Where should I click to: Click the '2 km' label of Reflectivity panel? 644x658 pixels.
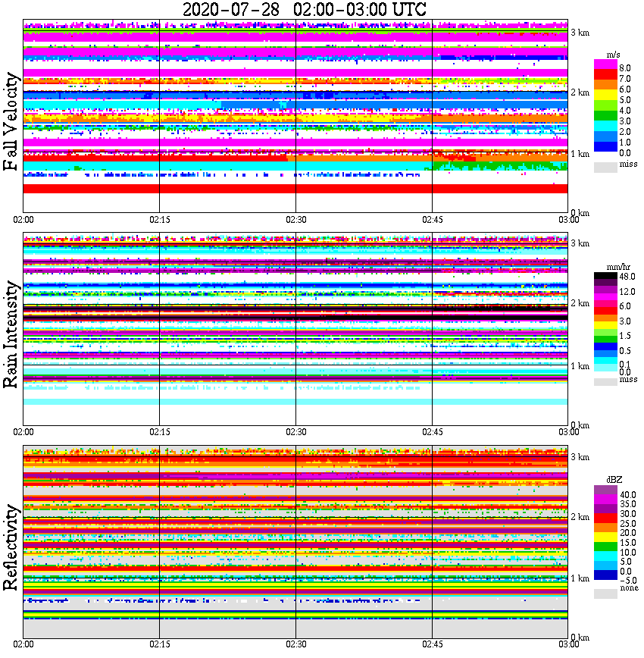click(x=580, y=516)
